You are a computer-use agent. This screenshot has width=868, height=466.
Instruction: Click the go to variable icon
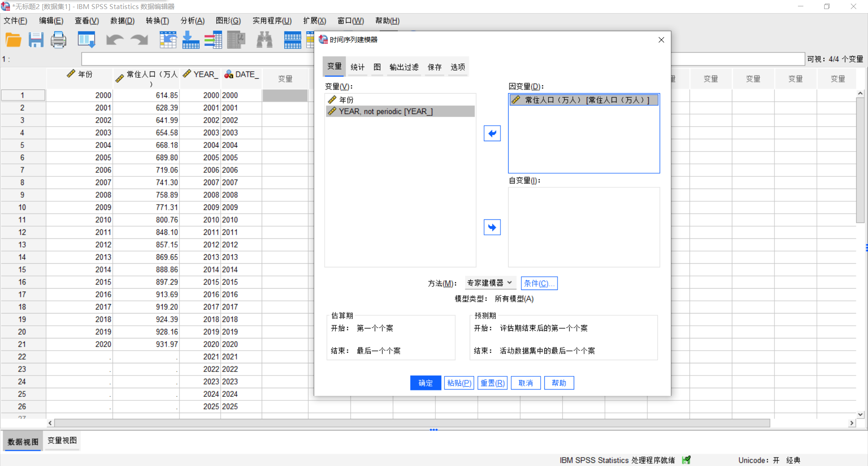pos(191,40)
